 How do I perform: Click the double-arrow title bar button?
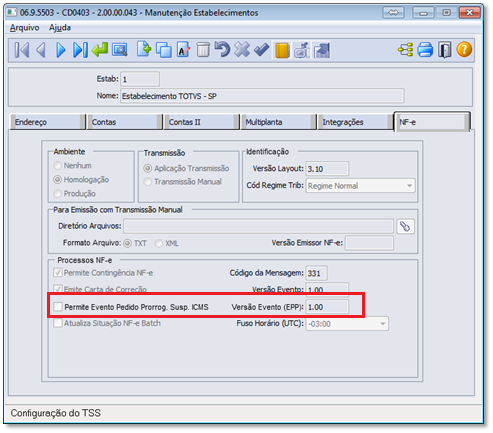(393, 13)
